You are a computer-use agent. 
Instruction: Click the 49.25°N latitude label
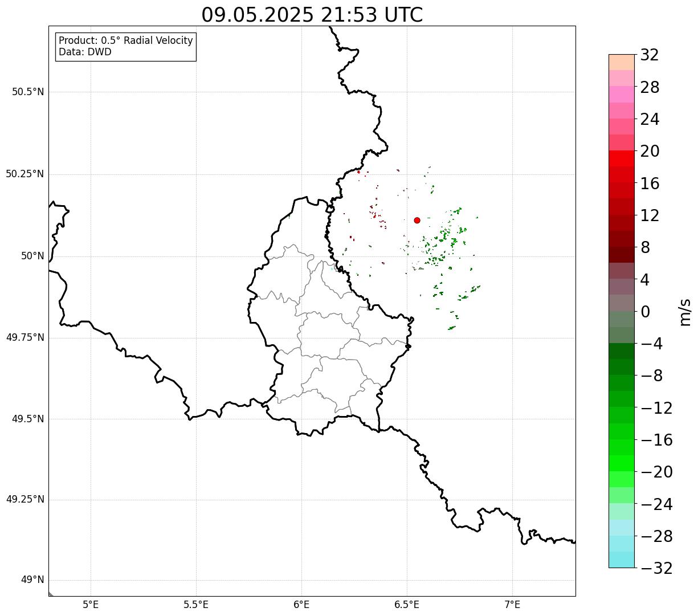pyautogui.click(x=25, y=499)
